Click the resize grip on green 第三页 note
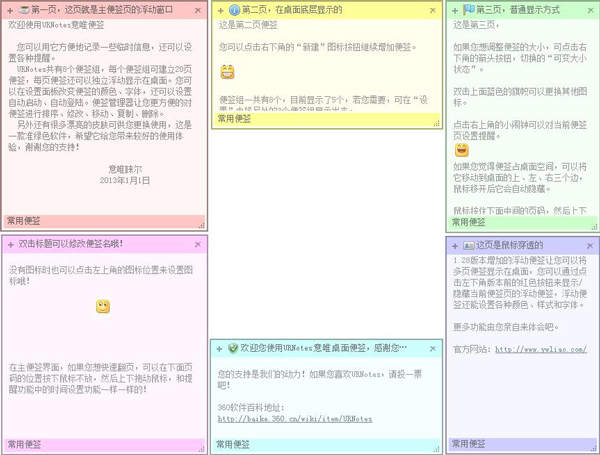 (594, 227)
